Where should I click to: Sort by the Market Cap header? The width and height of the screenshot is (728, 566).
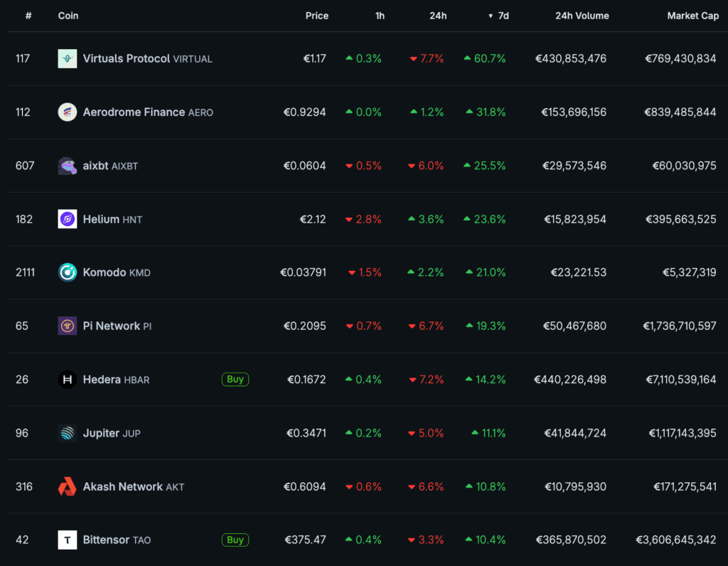point(692,16)
